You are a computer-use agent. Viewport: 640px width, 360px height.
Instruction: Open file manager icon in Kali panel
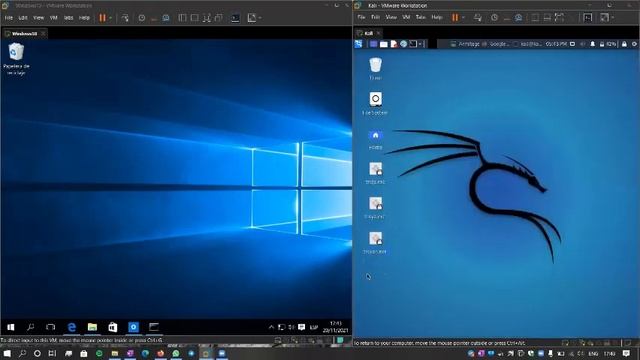pyautogui.click(x=384, y=44)
